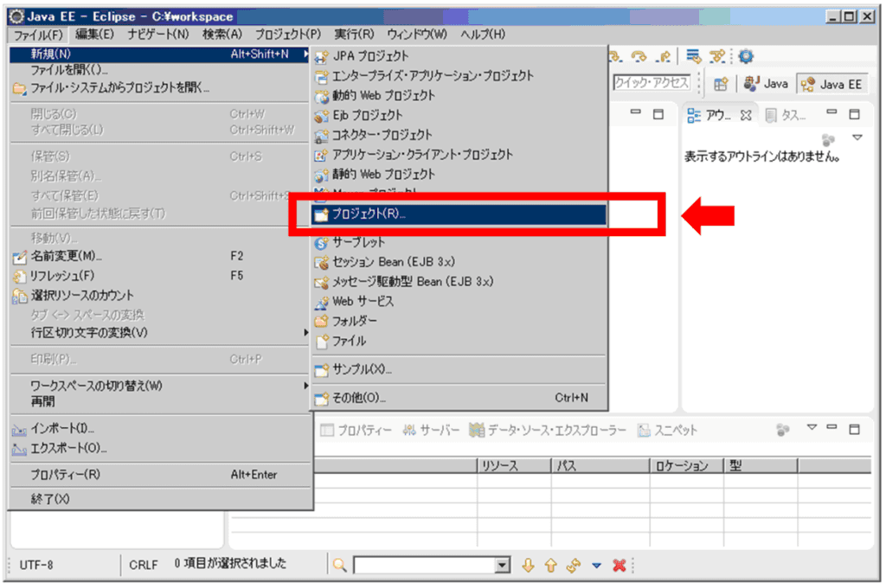
Task: Choose ファイル・システムからプロジェクトを開く
Action: pos(160,88)
